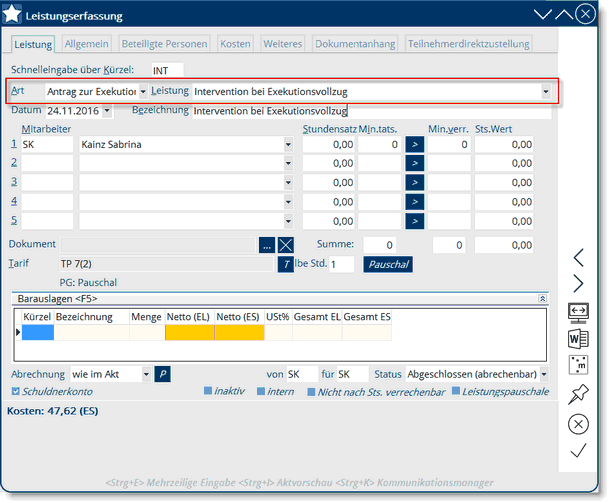Enable the Leistungspauschale checkbox
The height and width of the screenshot is (503, 609).
[455, 391]
